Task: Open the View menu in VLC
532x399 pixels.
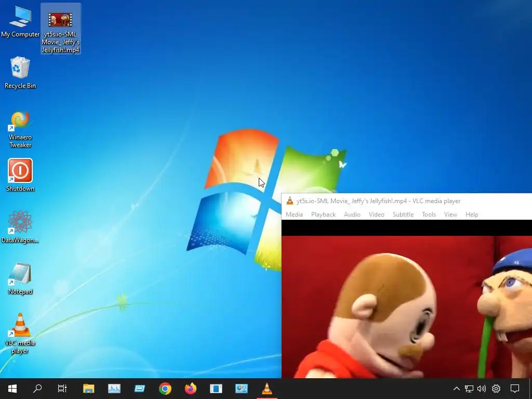Action: point(450,215)
